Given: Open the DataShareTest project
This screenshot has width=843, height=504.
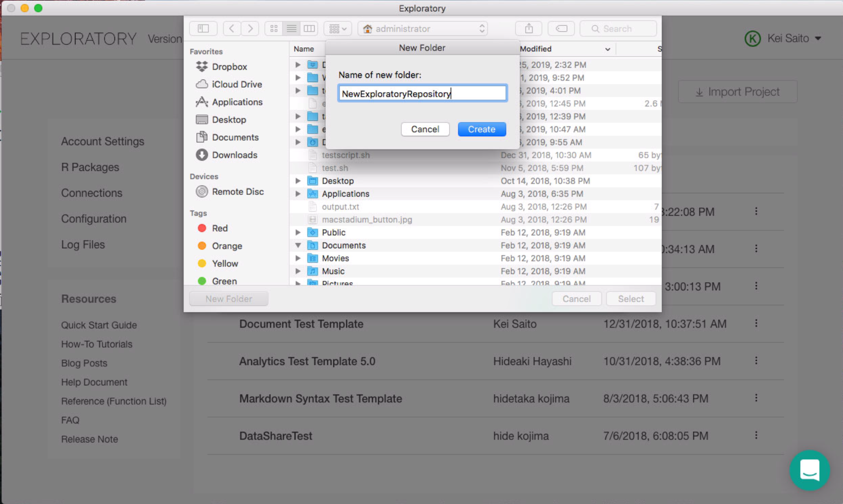Looking at the screenshot, I should coord(275,435).
